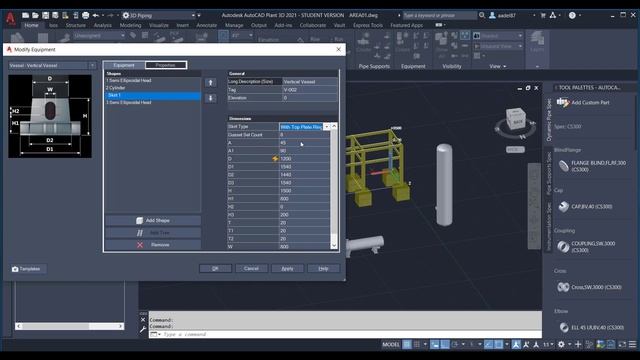This screenshot has width=640, height=360.
Task: Open the Home ribbon tab
Action: click(x=31, y=25)
